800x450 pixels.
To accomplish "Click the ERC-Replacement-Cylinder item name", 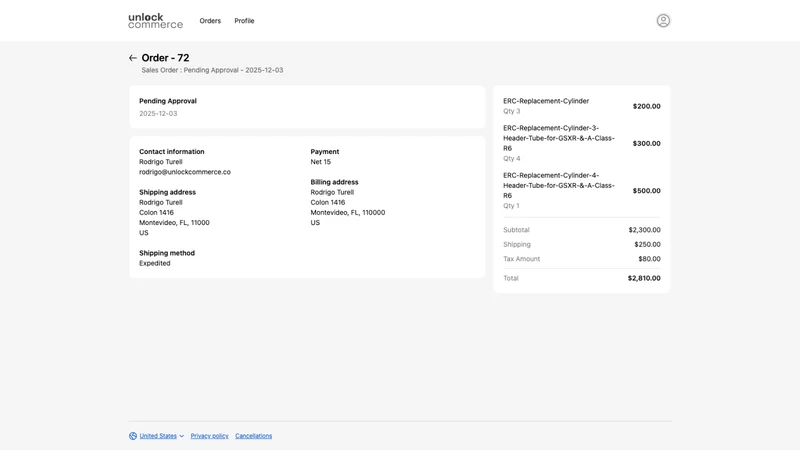I will tap(546, 101).
